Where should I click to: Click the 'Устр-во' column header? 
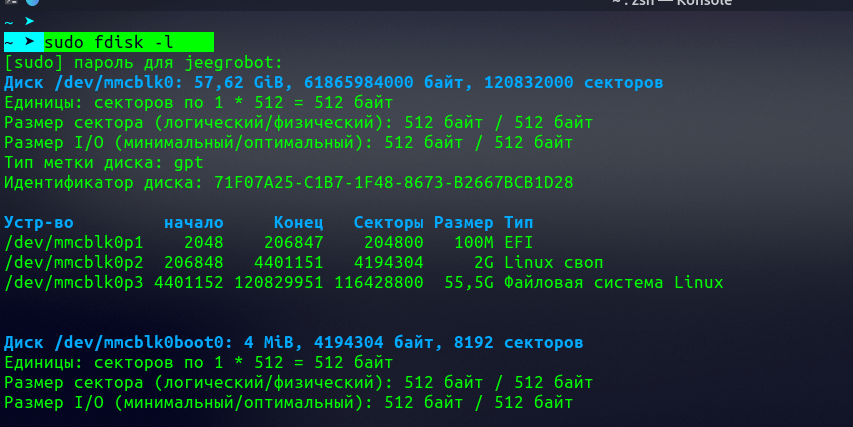(39, 222)
